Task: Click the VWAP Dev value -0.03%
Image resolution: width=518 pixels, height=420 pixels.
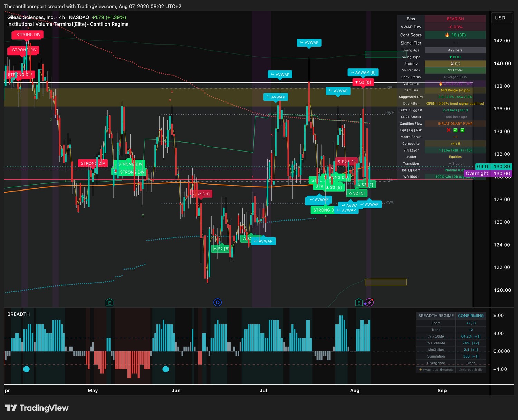Action: [455, 27]
